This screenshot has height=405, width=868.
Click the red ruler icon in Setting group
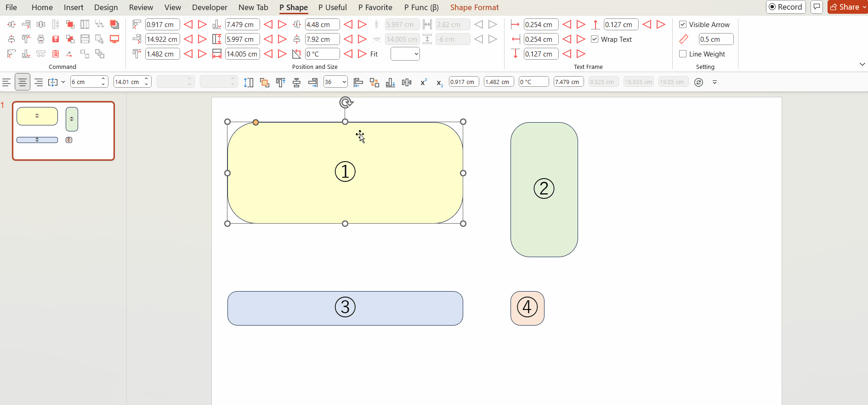[x=684, y=39]
